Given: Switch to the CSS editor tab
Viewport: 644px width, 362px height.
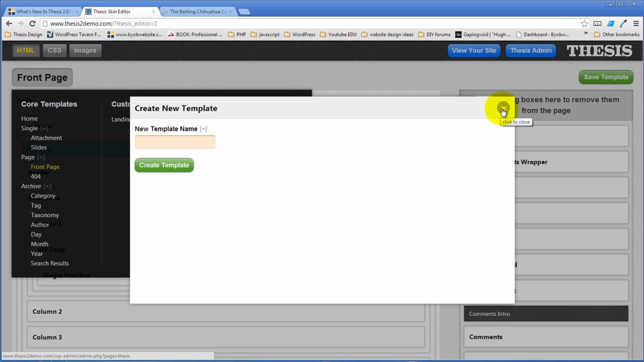Looking at the screenshot, I should click(54, 50).
